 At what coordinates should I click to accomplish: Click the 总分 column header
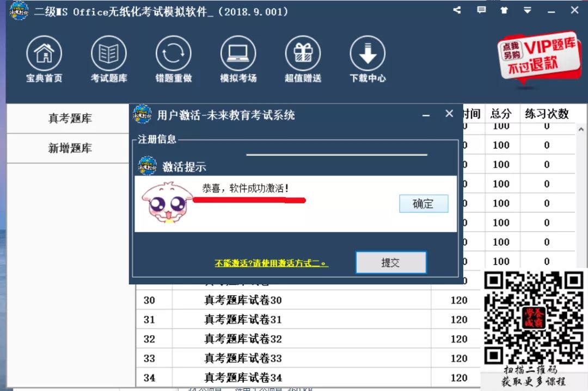tap(501, 114)
